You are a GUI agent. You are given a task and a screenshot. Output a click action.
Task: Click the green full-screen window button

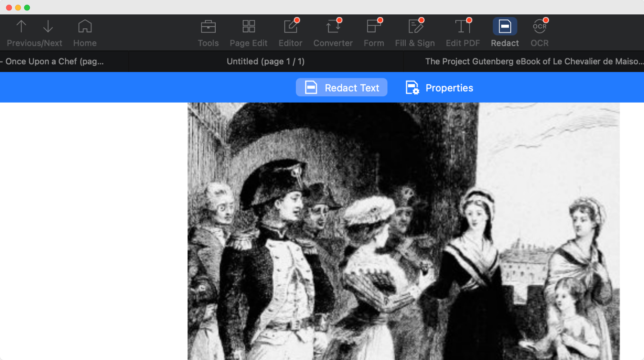(27, 8)
